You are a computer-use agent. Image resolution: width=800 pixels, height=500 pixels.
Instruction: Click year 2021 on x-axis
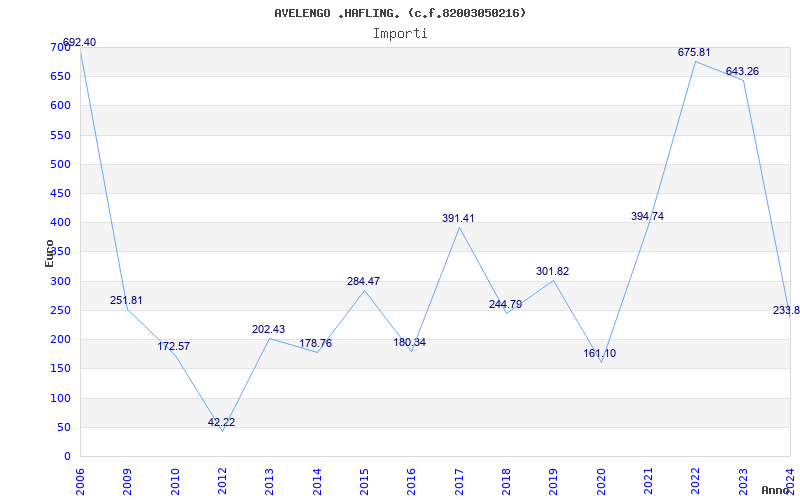(x=648, y=481)
